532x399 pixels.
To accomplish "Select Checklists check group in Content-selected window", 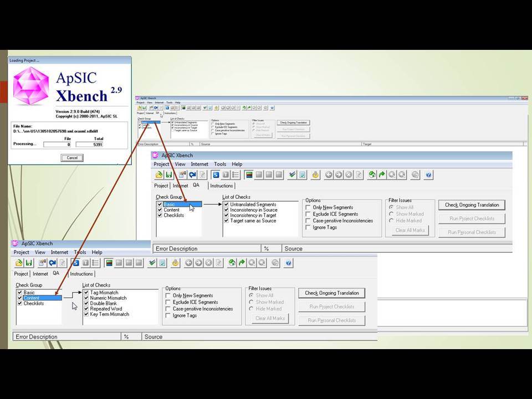I will coord(34,303).
